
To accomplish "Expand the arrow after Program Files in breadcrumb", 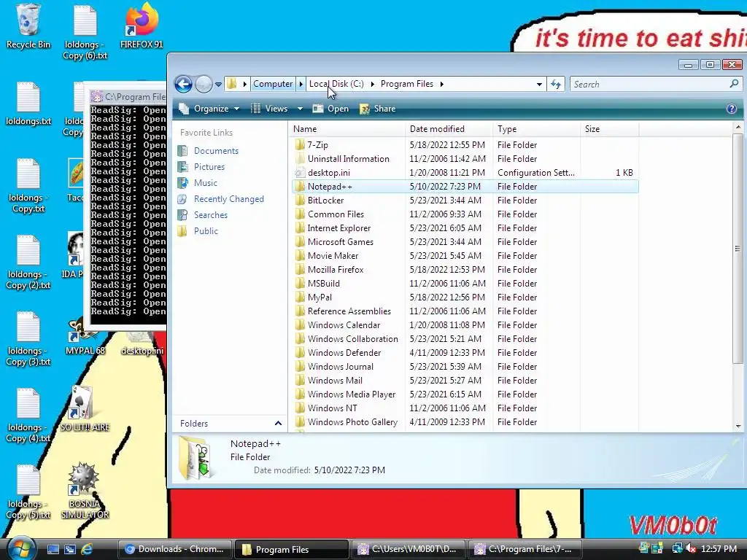I will point(441,85).
